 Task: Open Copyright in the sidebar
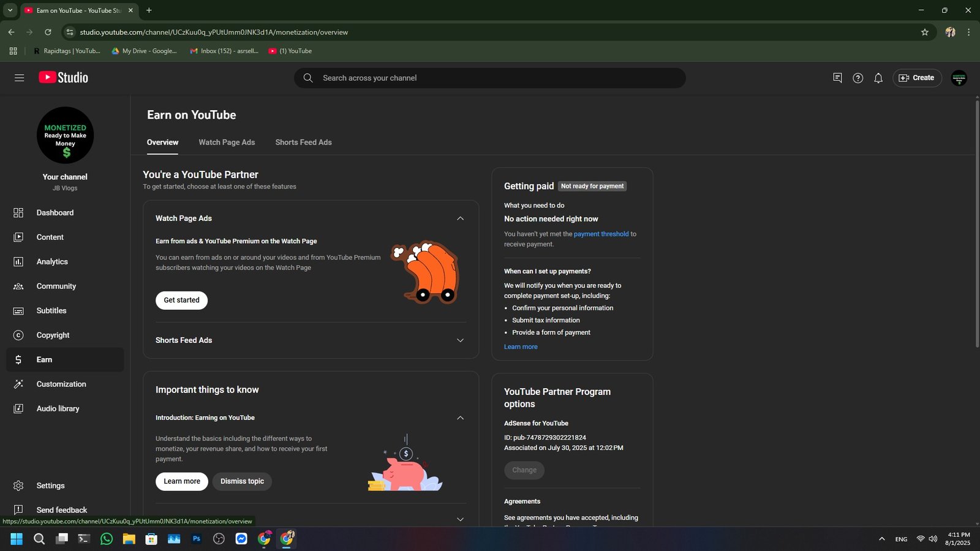point(65,335)
